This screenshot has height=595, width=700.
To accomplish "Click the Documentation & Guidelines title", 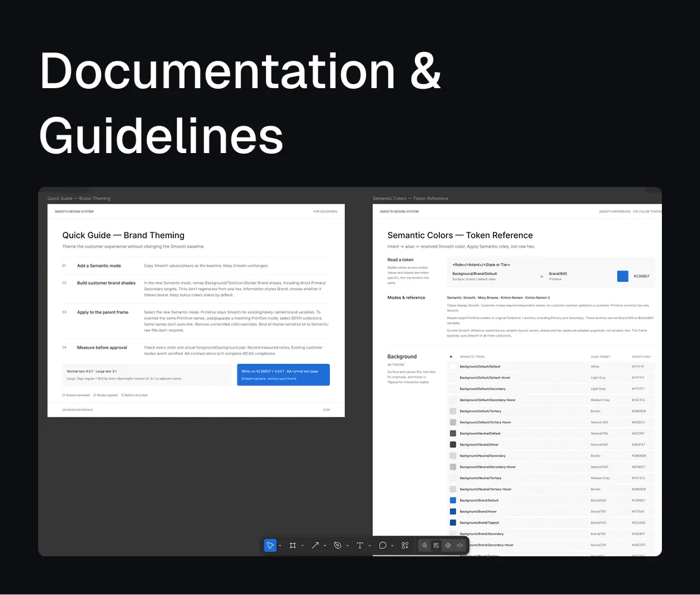I will pos(240,102).
